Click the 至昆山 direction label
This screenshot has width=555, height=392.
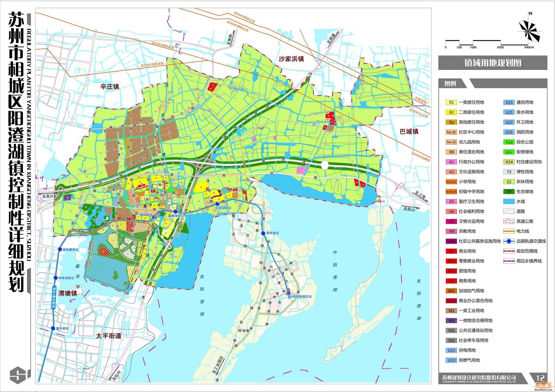[x=410, y=209]
